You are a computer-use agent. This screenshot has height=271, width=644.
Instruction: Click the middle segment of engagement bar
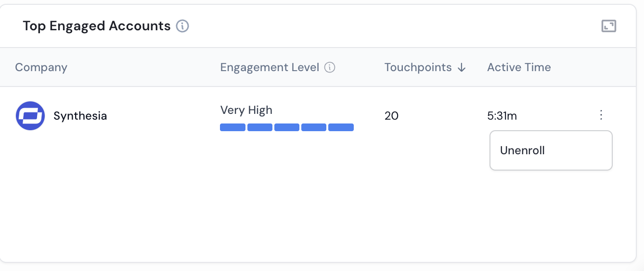pos(287,127)
